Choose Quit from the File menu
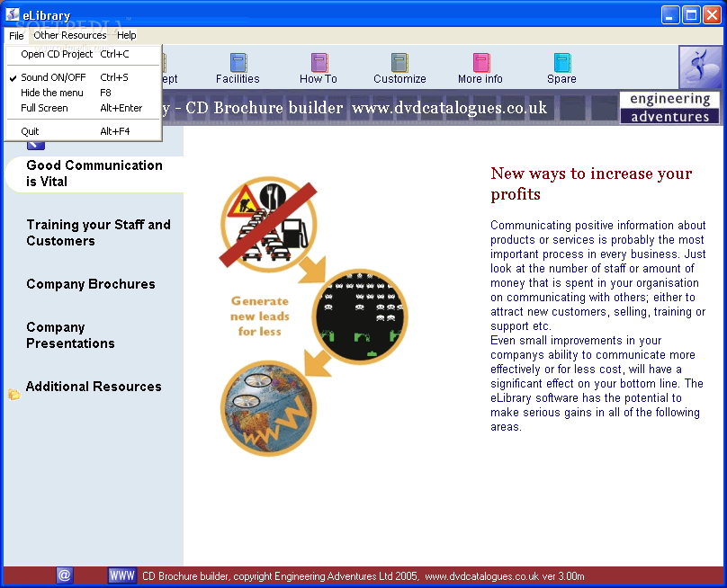The height and width of the screenshot is (588, 727). pyautogui.click(x=83, y=131)
